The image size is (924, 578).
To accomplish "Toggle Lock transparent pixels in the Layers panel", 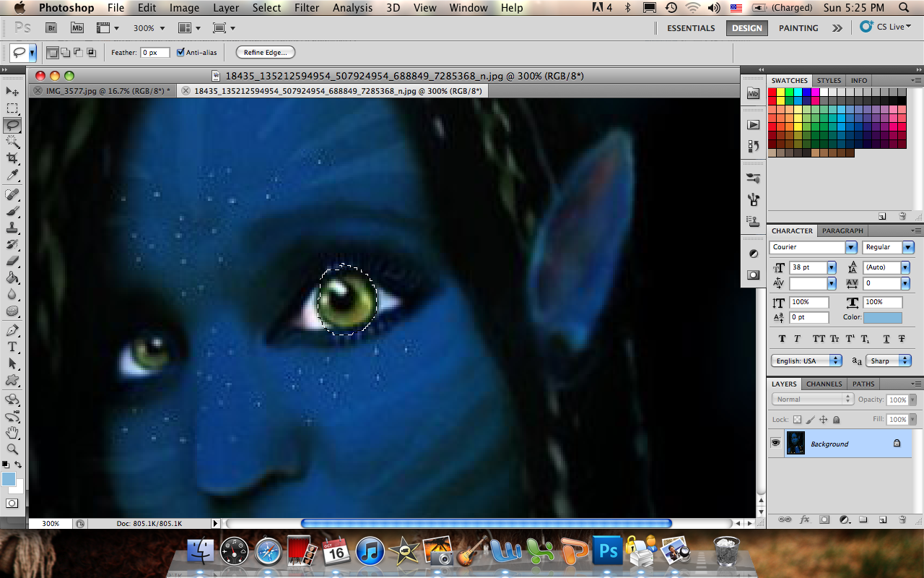I will coord(797,419).
